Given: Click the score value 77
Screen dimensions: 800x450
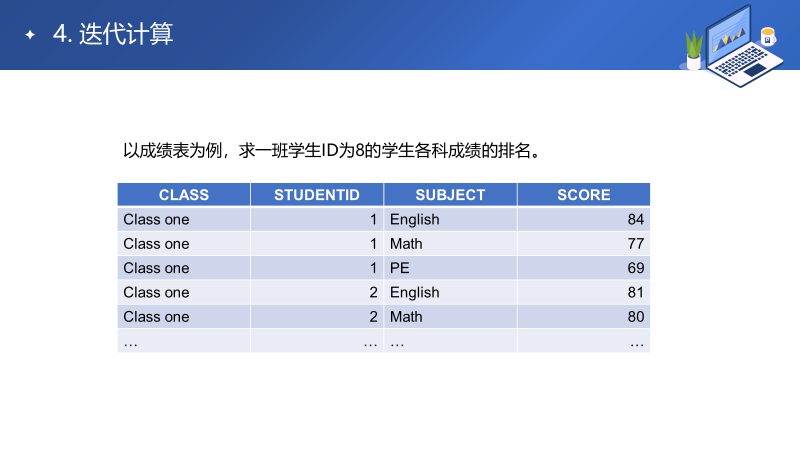Looking at the screenshot, I should click(636, 244).
